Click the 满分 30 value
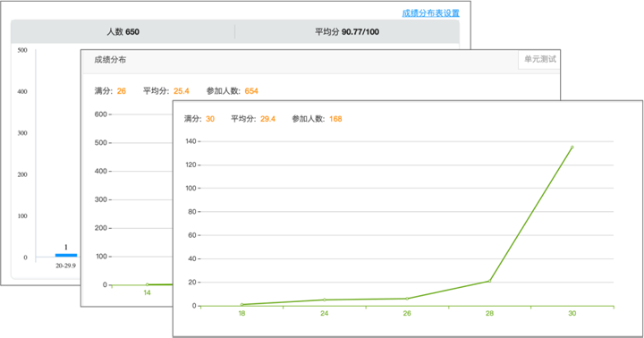The image size is (644, 338). coord(210,119)
